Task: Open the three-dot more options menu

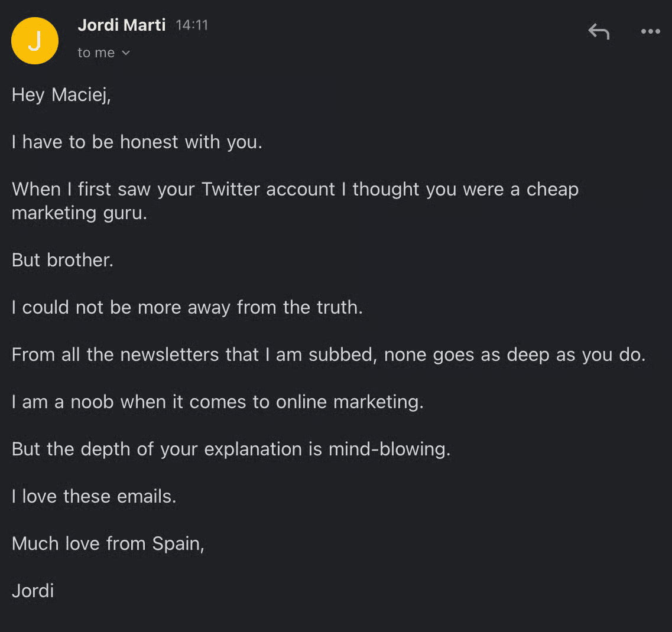Action: (650, 31)
